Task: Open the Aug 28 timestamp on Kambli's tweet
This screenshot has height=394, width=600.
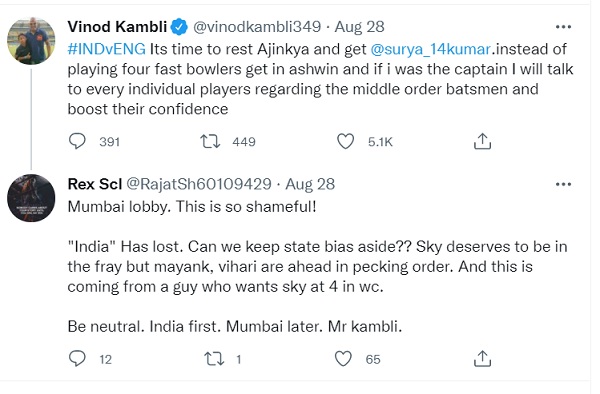Action: click(x=359, y=27)
